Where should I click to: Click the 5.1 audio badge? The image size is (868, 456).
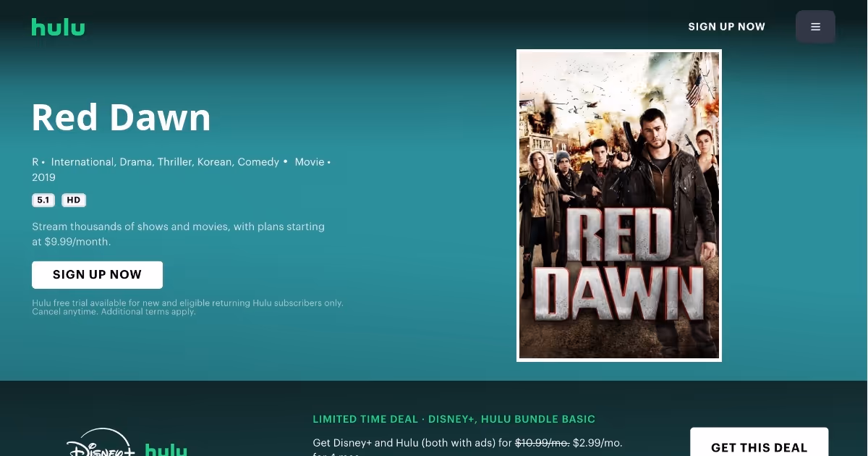pos(43,200)
